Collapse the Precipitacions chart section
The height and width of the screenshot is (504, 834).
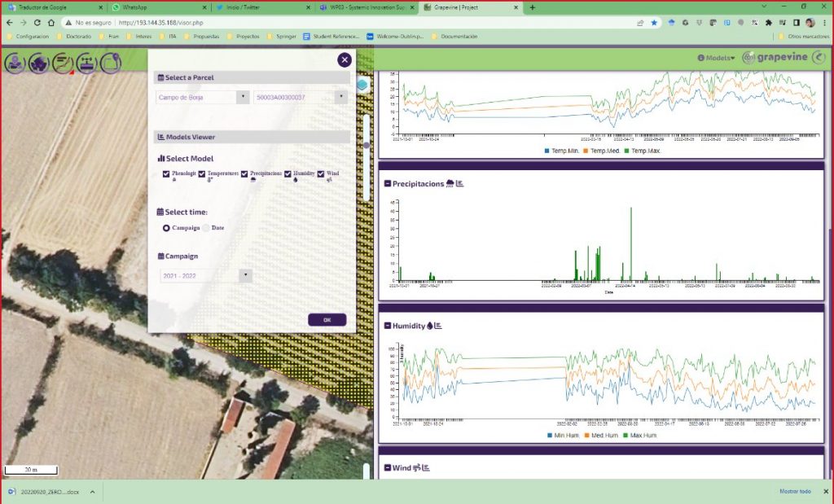pos(387,184)
